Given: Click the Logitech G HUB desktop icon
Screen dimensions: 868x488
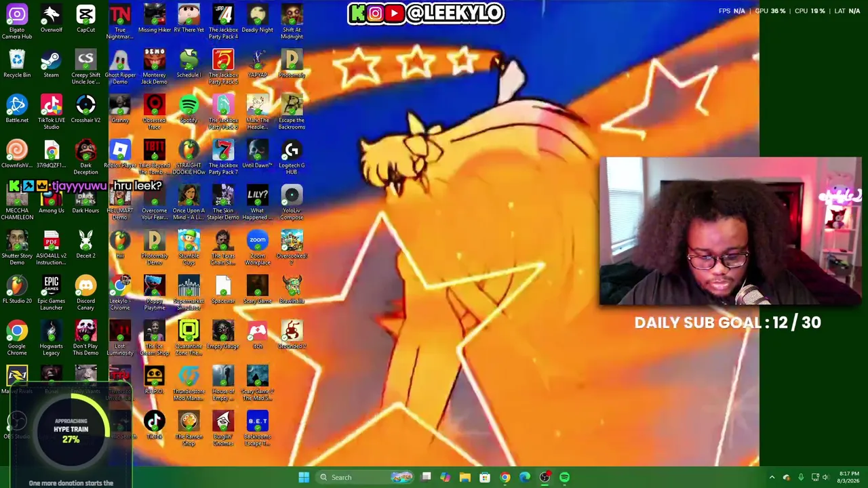Looking at the screenshot, I should coord(292,157).
